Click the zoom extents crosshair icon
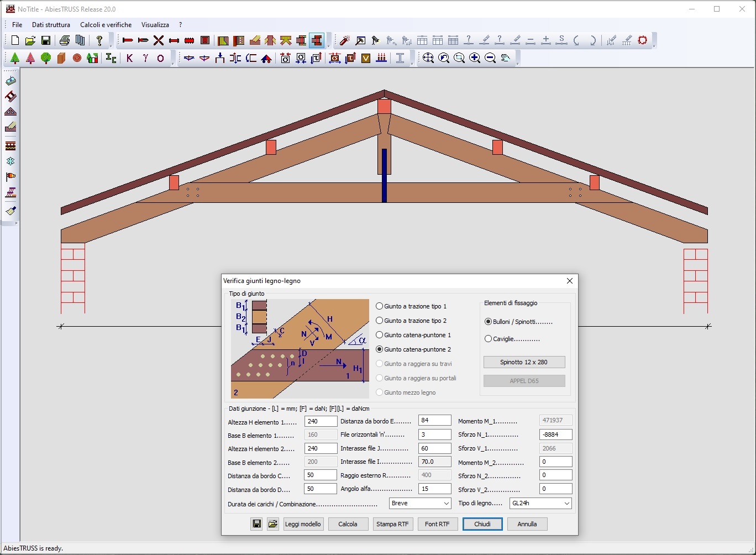 coord(428,58)
